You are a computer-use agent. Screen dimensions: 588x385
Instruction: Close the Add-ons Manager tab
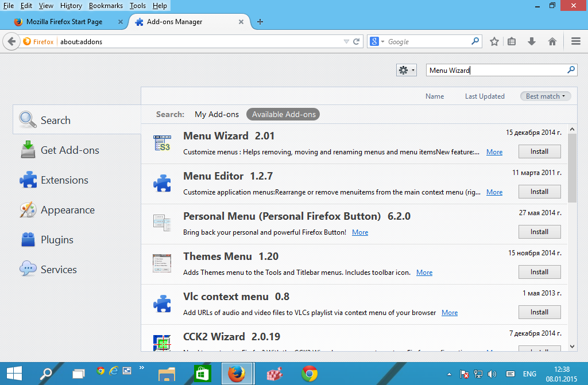click(x=241, y=22)
